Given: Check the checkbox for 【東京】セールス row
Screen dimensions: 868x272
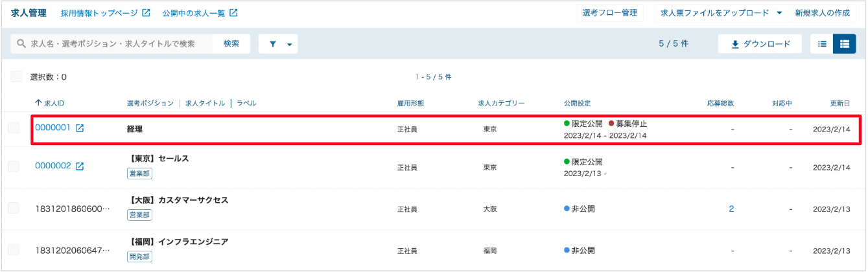Looking at the screenshot, I should pos(14,166).
